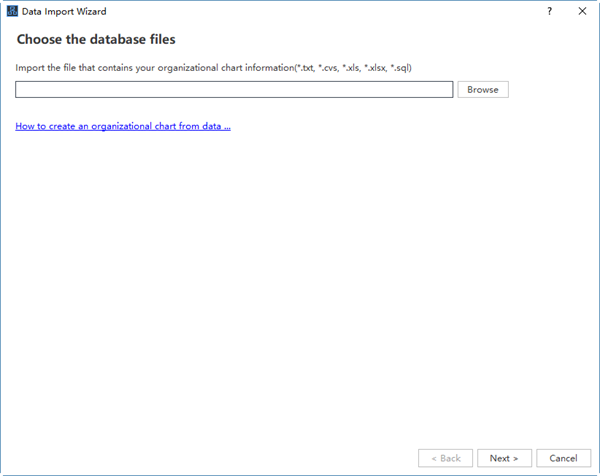This screenshot has height=476, width=600.
Task: Click the "Data Import Wizard" title text
Action: coord(64,11)
